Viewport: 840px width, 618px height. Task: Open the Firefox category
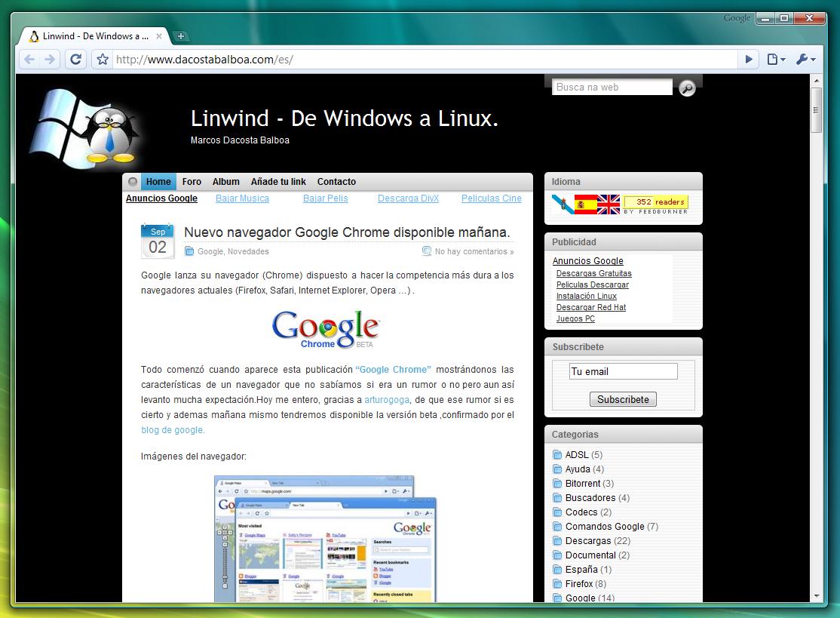tap(579, 584)
